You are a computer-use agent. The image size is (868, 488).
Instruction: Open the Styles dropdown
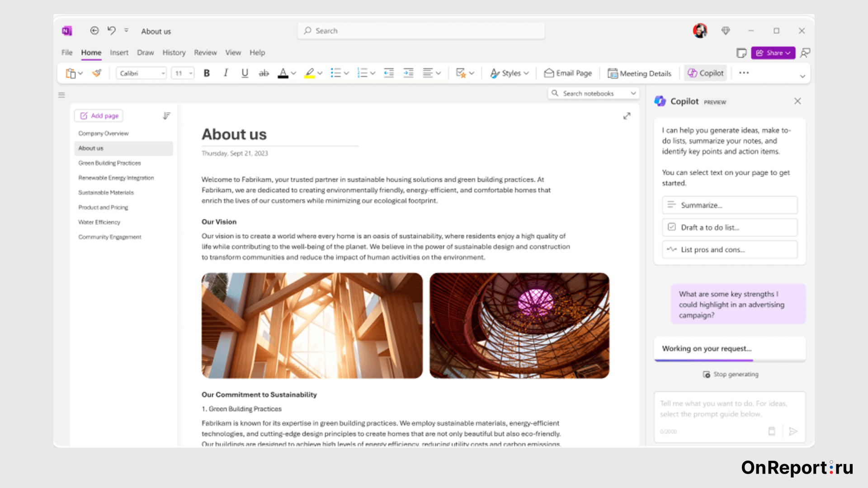(x=509, y=73)
